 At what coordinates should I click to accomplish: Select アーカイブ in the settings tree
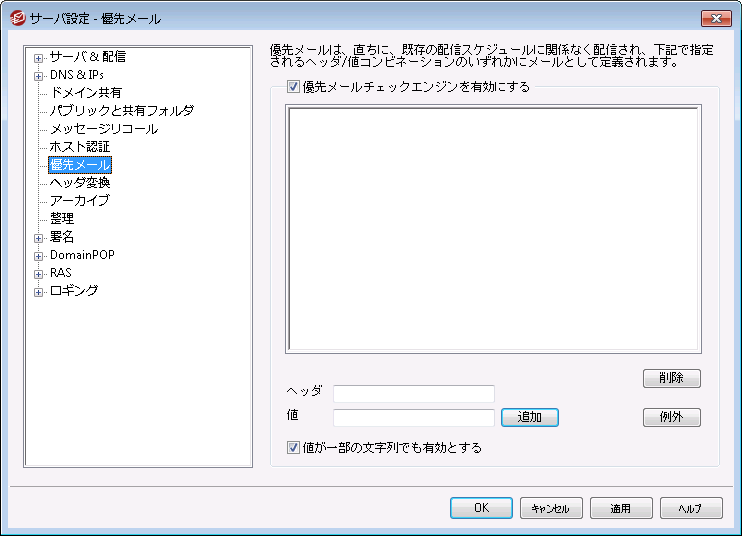[80, 201]
